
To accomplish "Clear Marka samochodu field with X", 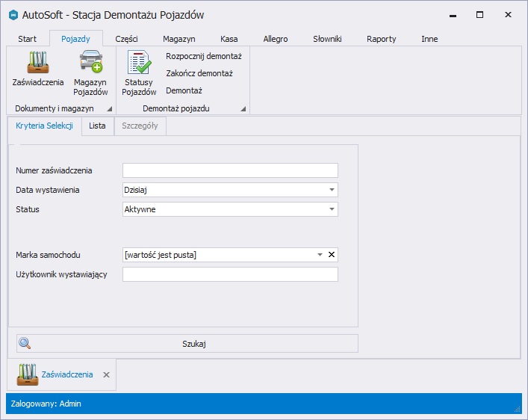I will (x=332, y=255).
